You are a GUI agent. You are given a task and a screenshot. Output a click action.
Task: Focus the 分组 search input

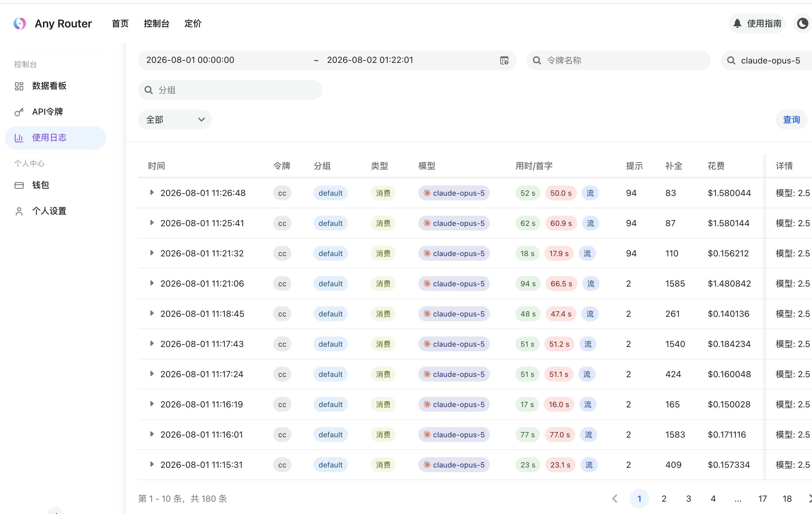click(230, 90)
